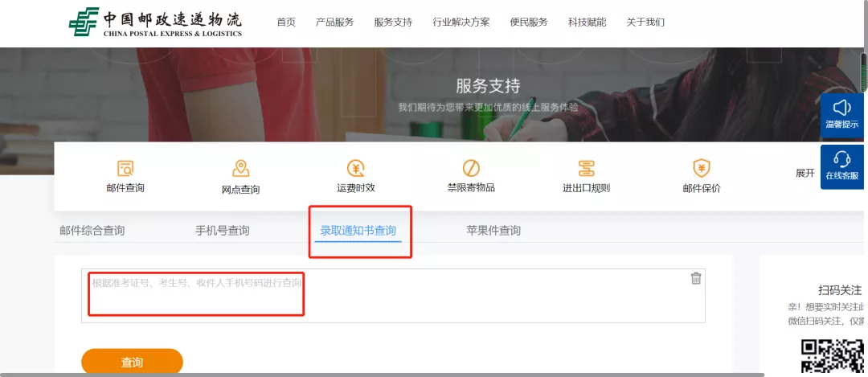Click the 邮件查询 mail search icon
This screenshot has width=868, height=377.
pyautogui.click(x=125, y=169)
